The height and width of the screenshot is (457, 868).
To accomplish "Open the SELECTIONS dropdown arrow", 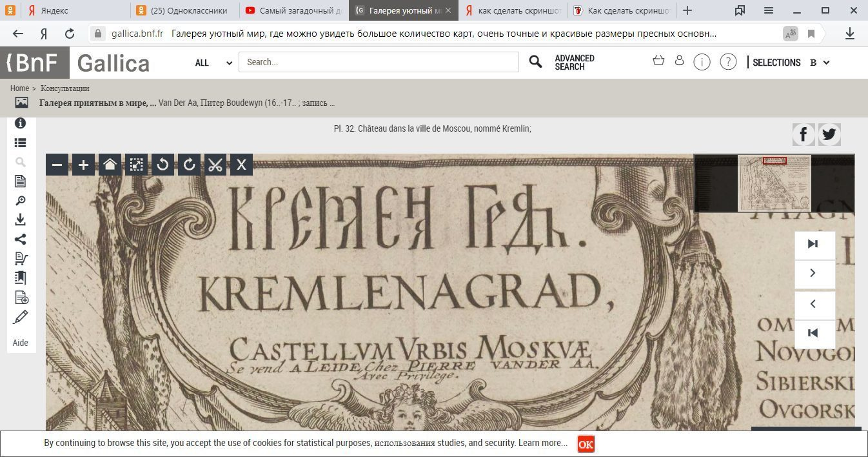I will coord(827,63).
